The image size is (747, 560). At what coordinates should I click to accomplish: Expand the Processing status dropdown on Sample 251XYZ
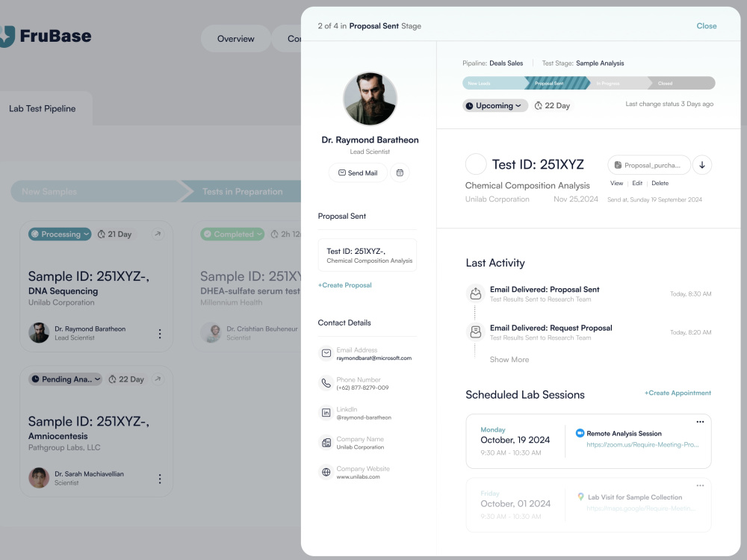coord(59,234)
